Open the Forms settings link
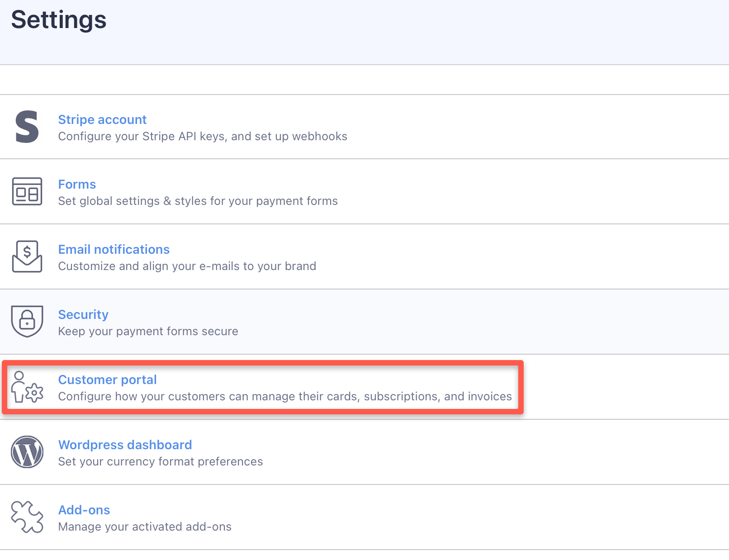This screenshot has height=560, width=729. coord(77,185)
